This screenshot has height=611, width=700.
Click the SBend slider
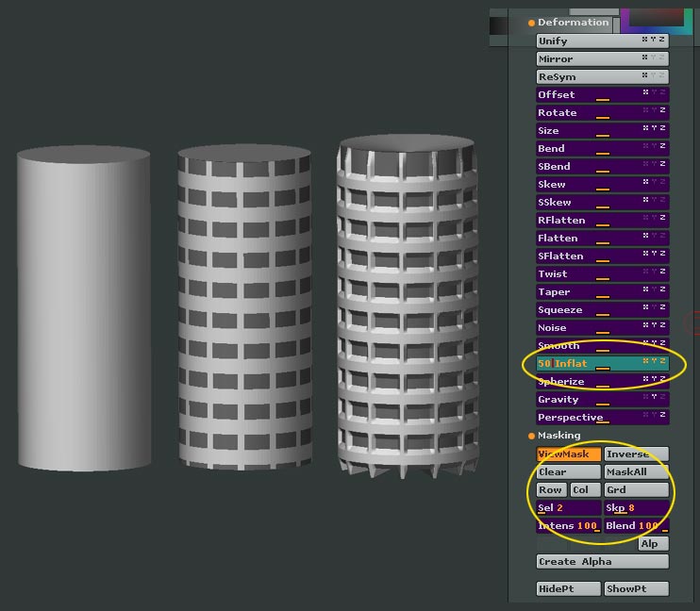[602, 166]
